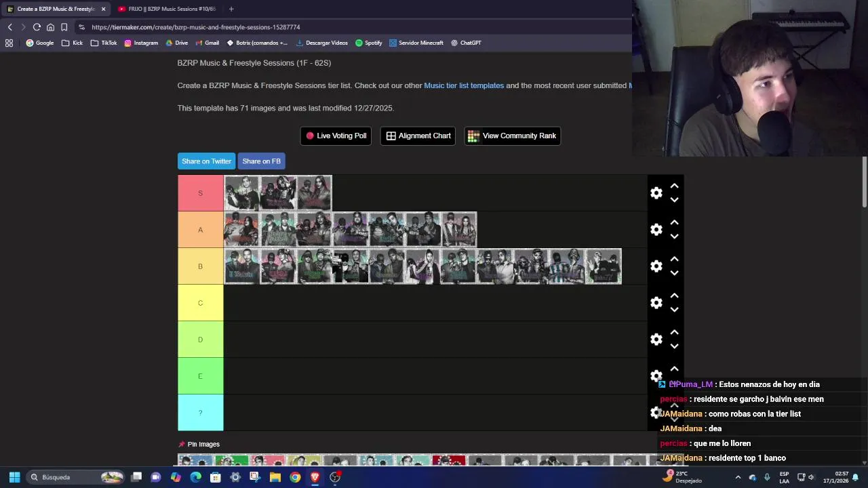This screenshot has height=488, width=868.
Task: Open settings gear for D tier row
Action: 656,340
